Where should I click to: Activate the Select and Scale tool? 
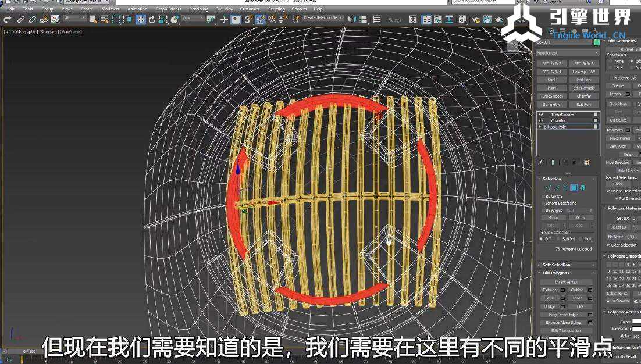[x=163, y=19]
